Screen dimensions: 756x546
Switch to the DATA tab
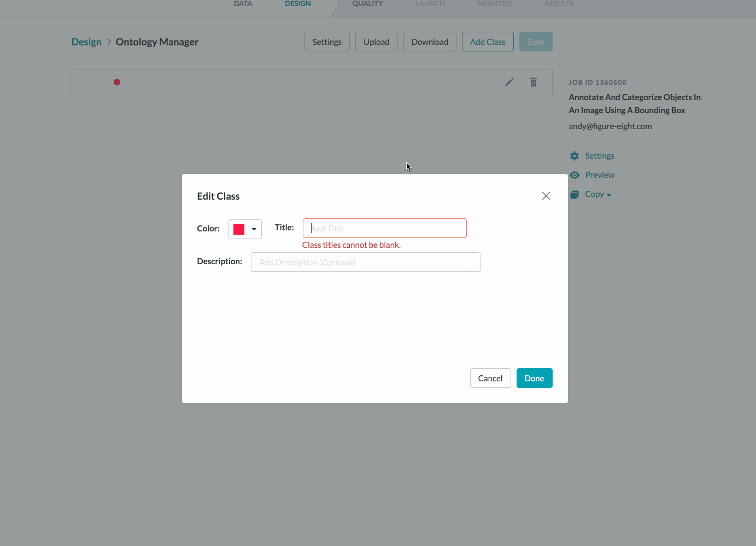(x=243, y=4)
